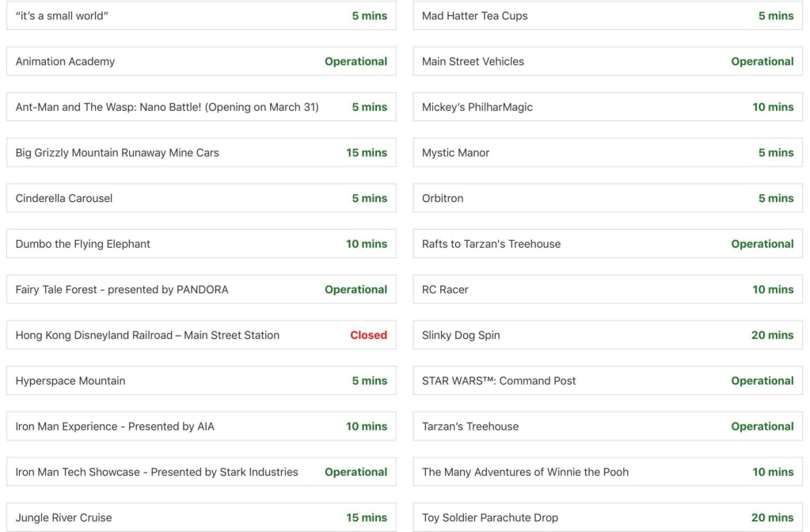Image resolution: width=810 pixels, height=532 pixels.
Task: Select Slinky Dog Spin 20 mins row
Action: click(x=607, y=335)
